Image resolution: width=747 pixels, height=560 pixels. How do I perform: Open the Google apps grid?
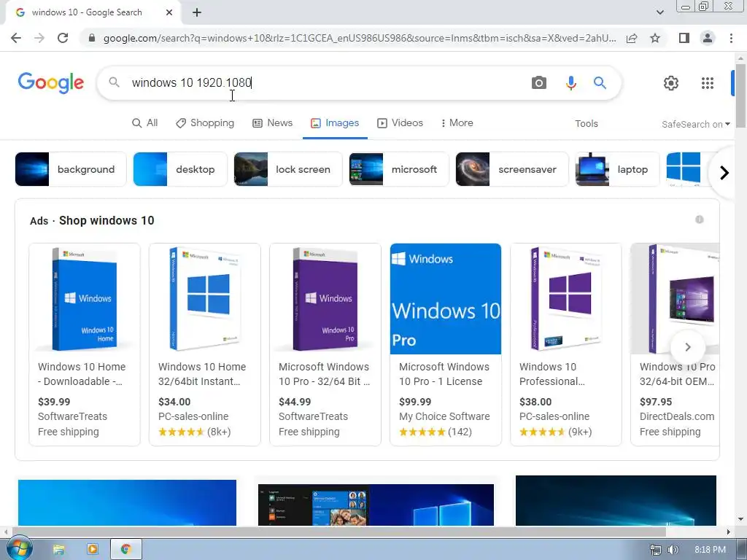pos(708,83)
